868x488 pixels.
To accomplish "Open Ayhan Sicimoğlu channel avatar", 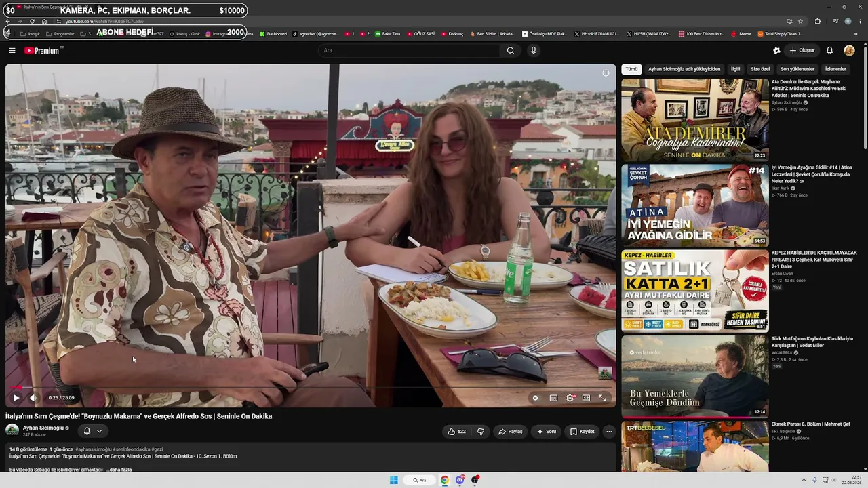I will [12, 430].
